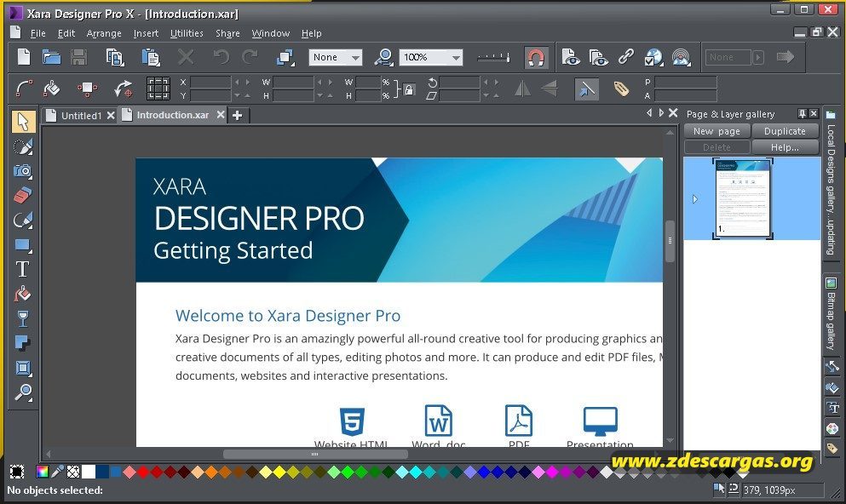This screenshot has height=504, width=846.
Task: Open the Utilities menu
Action: click(187, 33)
